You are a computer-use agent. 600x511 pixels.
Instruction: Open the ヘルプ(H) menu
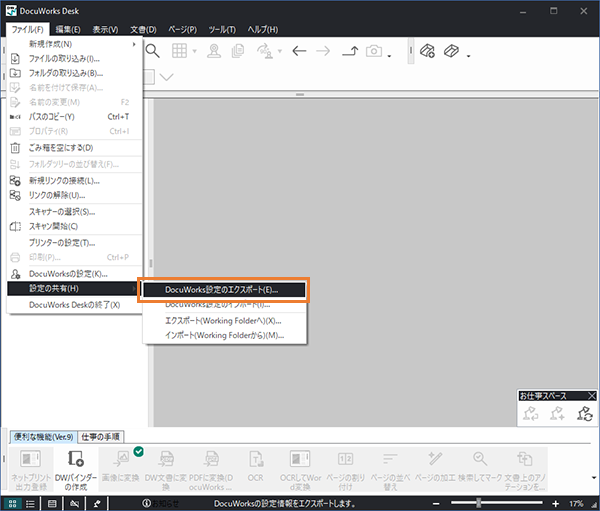point(262,29)
